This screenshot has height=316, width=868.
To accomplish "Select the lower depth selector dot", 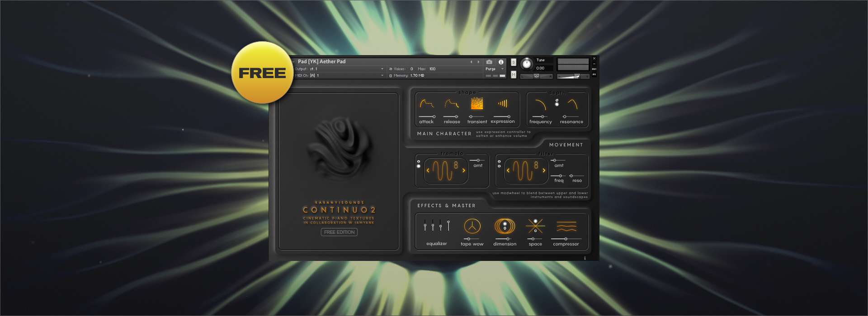I will click(557, 104).
